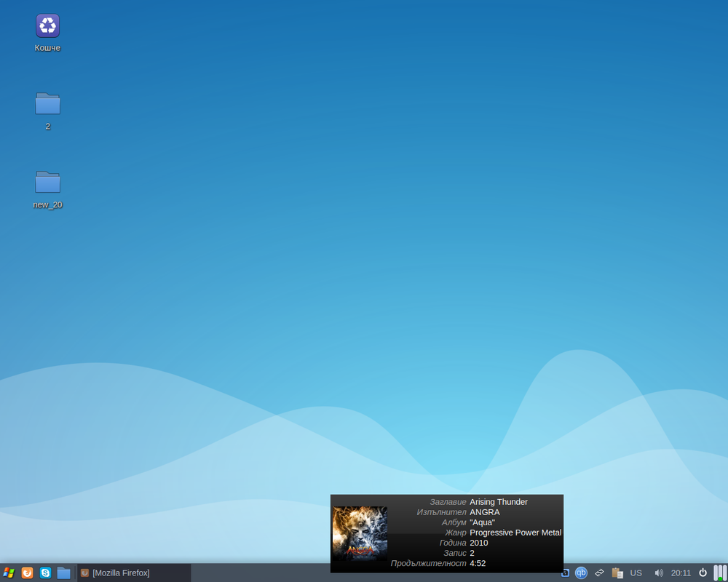
Task: Open the power/session menu icon
Action: 703,573
